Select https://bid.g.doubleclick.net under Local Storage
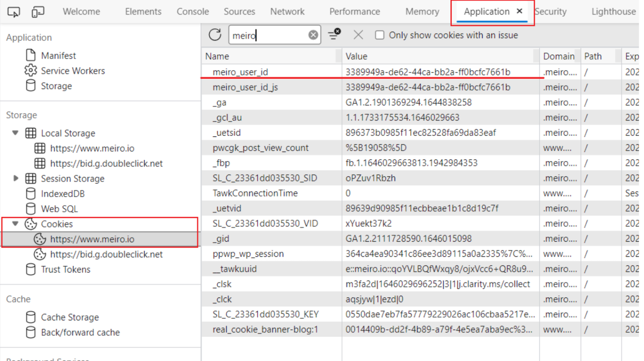The width and height of the screenshot is (644, 361). [106, 163]
